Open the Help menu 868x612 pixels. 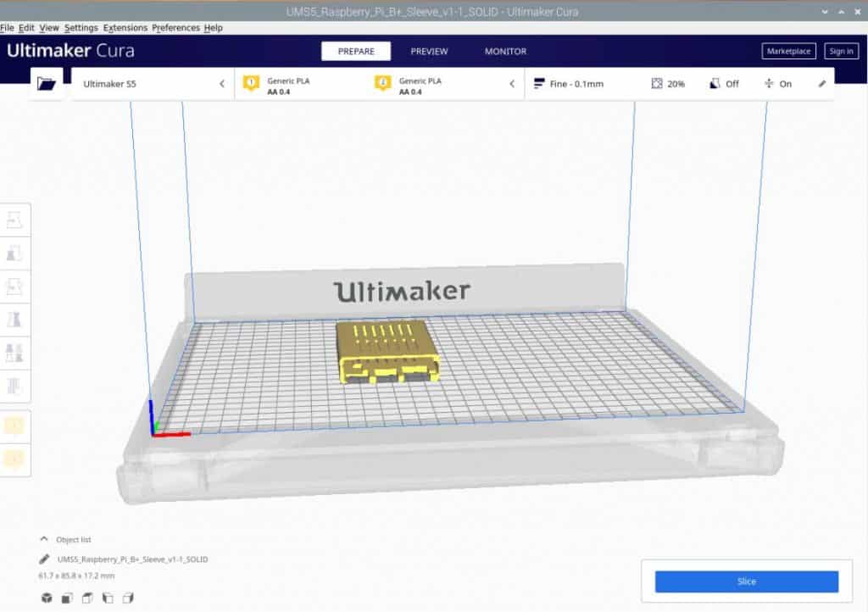(213, 28)
